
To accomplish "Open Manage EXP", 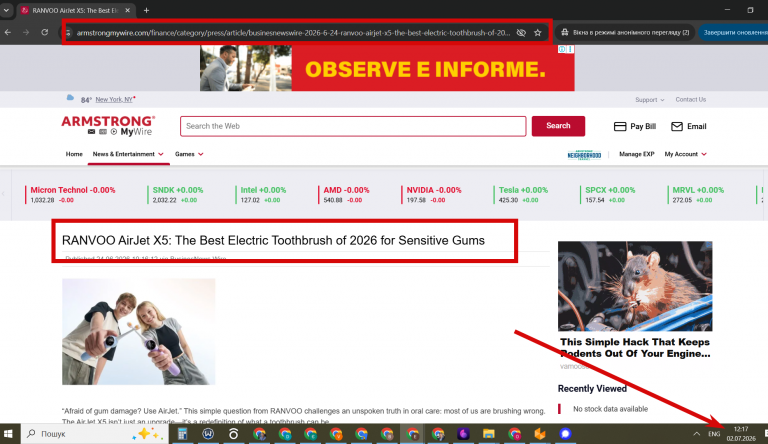I will coord(637,154).
